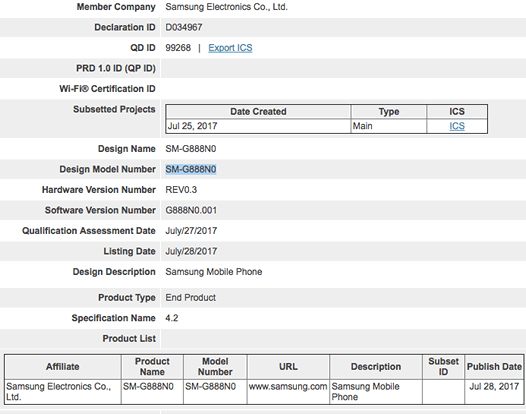
Task: Select the Main type cell
Action: (389, 126)
